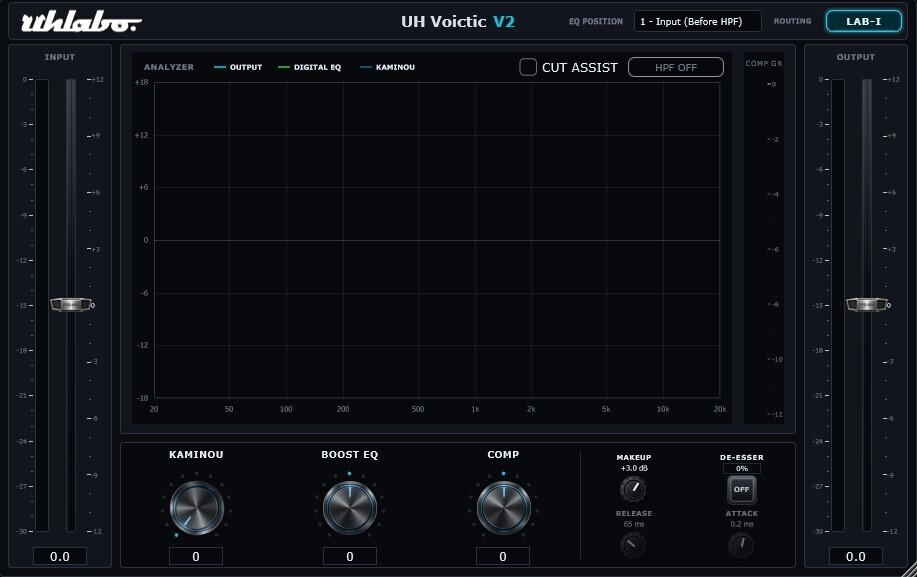Click the COMP value field
Screen dimensions: 917x577
(503, 557)
